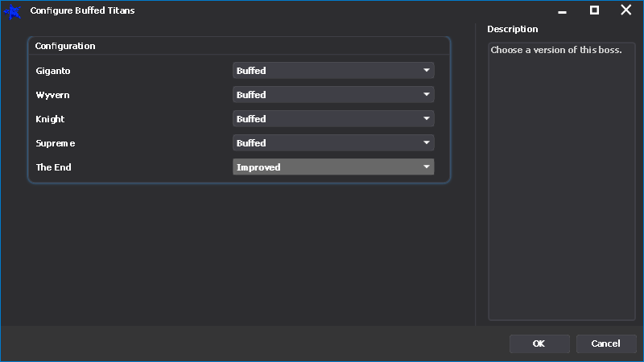644x362 pixels.
Task: Click the Cancel button
Action: [606, 343]
